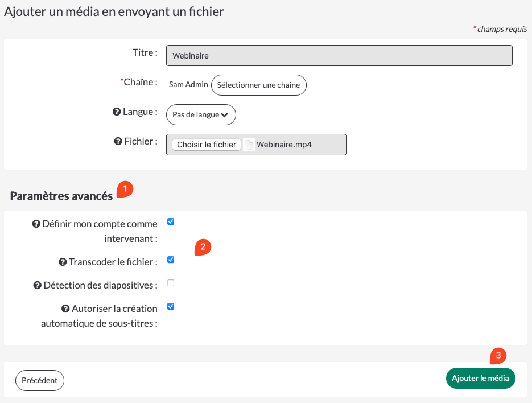Click help icon for Définir mon compte comme intervenant
Screen dimensions: 532x403
pos(37,224)
